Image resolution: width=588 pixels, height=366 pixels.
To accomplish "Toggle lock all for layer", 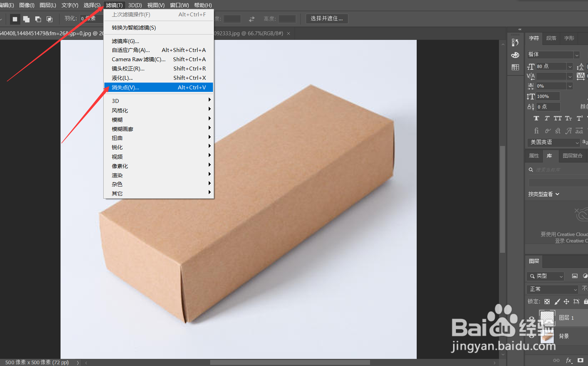I will coord(586,302).
